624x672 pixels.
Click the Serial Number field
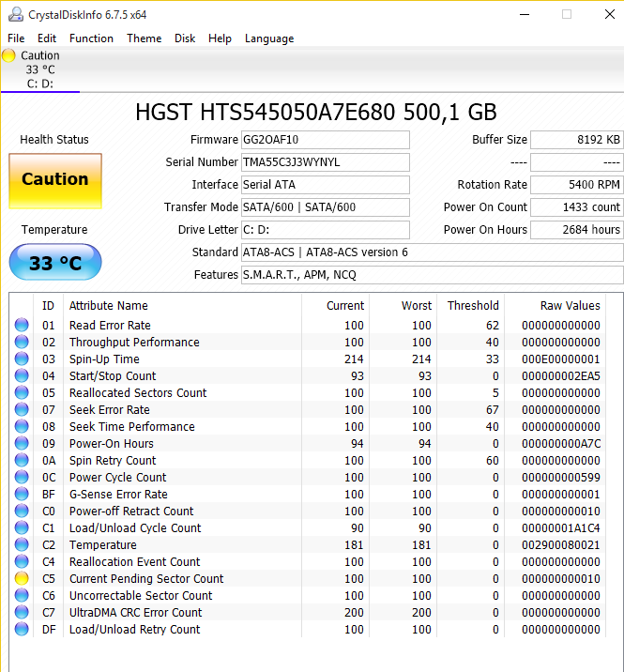(x=325, y=162)
